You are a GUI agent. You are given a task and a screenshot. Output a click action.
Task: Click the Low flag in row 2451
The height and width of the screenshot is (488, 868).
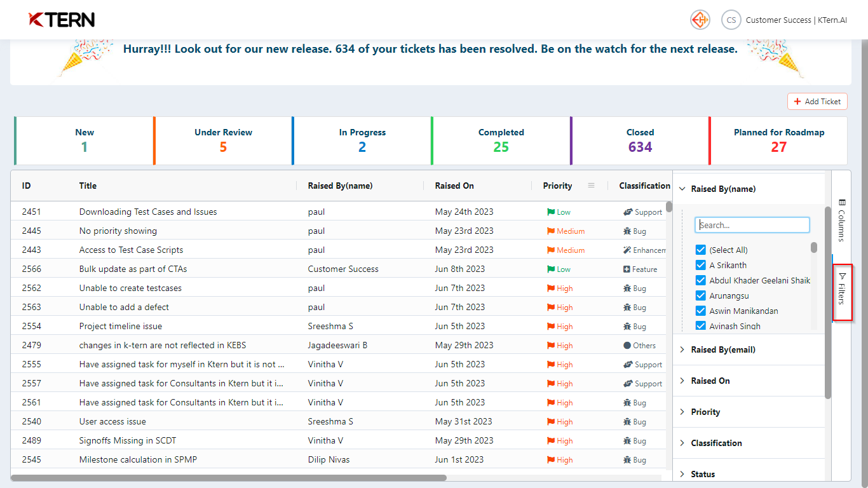point(551,212)
